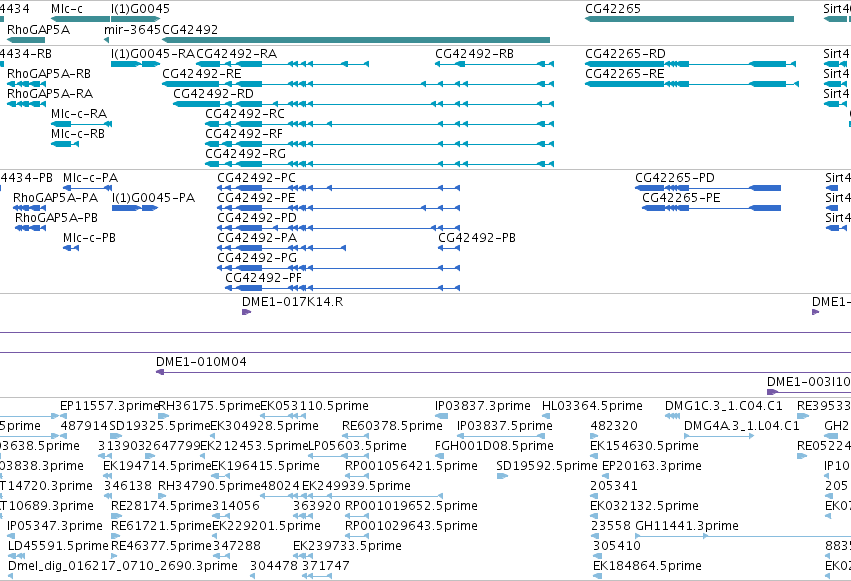Select transcript CG42492-RF
Viewport: 851px width, 581px height.
click(379, 144)
